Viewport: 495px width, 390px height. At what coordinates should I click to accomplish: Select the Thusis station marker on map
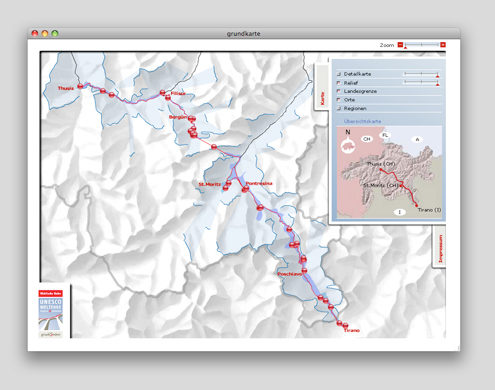pos(80,86)
